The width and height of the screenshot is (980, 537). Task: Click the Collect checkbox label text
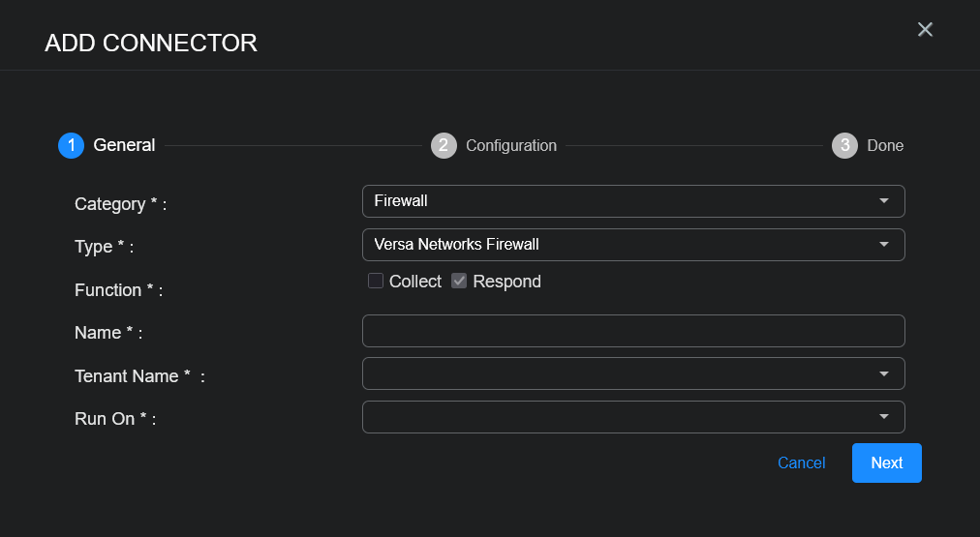414,282
